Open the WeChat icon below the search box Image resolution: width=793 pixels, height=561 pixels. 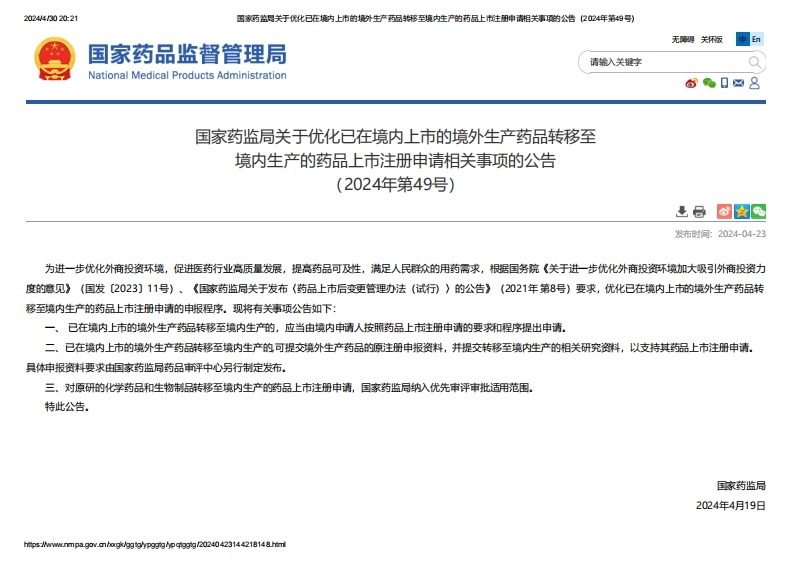point(708,83)
